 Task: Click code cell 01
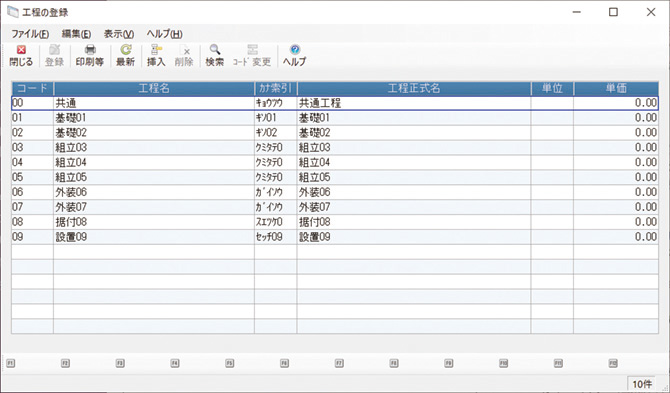pos(32,118)
